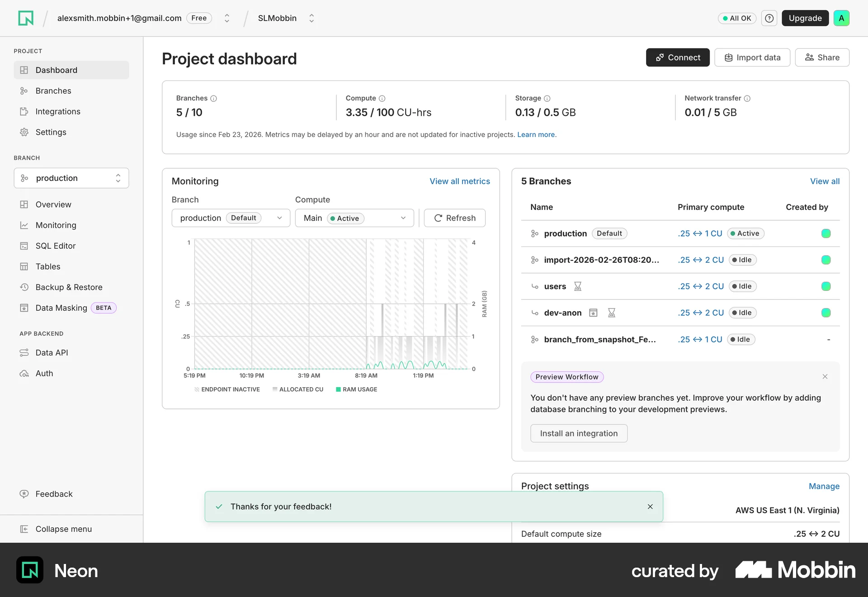Click creator avatar for users branch

(x=826, y=286)
